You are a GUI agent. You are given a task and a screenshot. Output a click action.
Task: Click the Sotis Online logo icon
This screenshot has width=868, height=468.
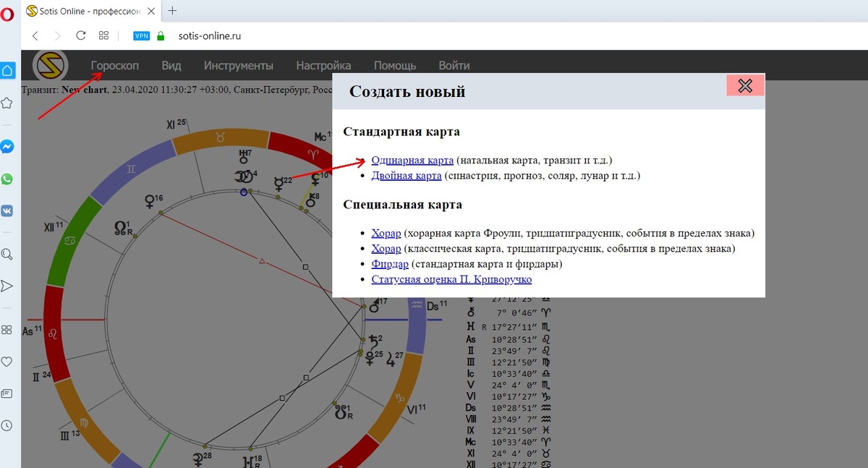pyautogui.click(x=50, y=67)
